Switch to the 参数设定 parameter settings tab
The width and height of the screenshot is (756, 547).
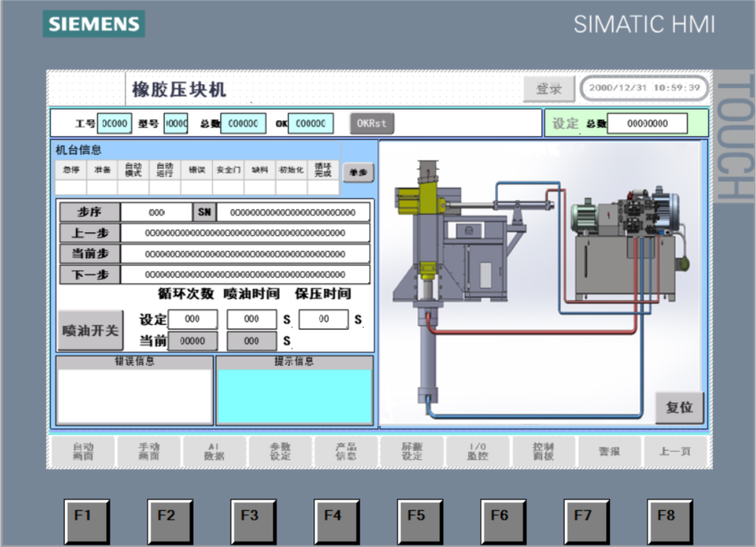pos(280,451)
